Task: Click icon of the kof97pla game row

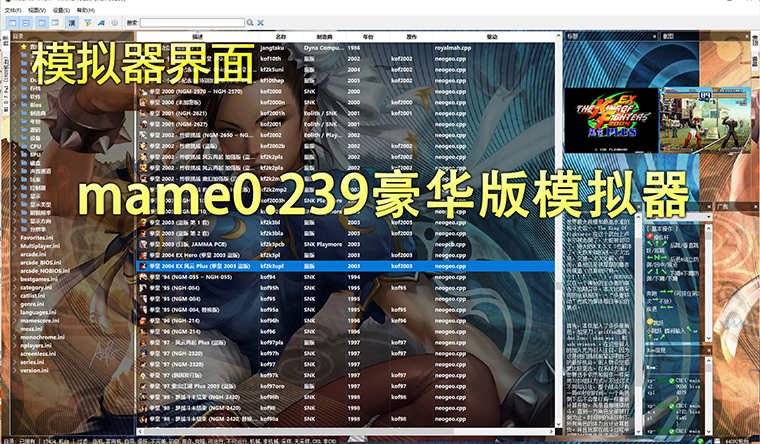Action: [x=143, y=343]
